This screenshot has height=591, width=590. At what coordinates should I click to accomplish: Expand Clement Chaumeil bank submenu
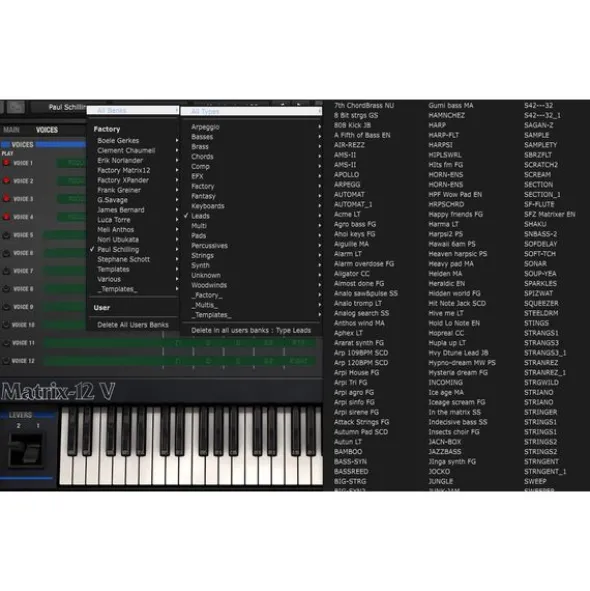(133, 150)
